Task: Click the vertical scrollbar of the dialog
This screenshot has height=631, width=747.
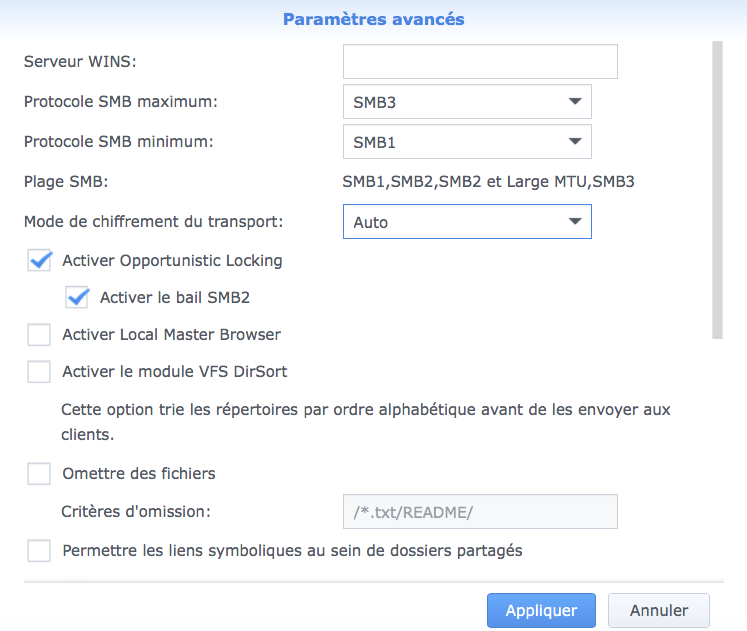Action: click(x=717, y=190)
